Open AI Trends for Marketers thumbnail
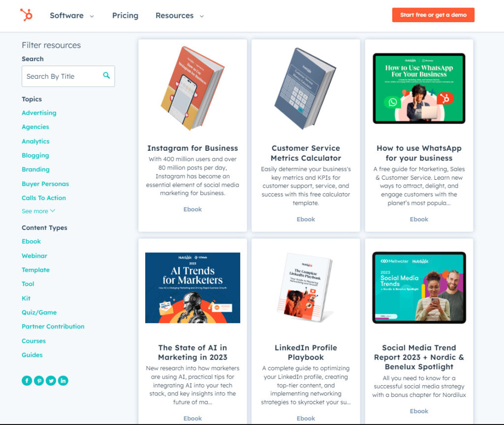 (192, 288)
